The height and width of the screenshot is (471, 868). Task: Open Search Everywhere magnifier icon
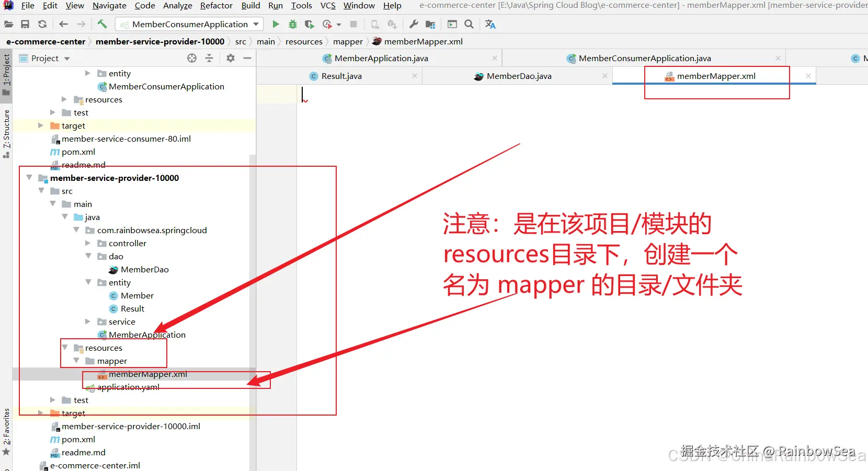pyautogui.click(x=469, y=24)
